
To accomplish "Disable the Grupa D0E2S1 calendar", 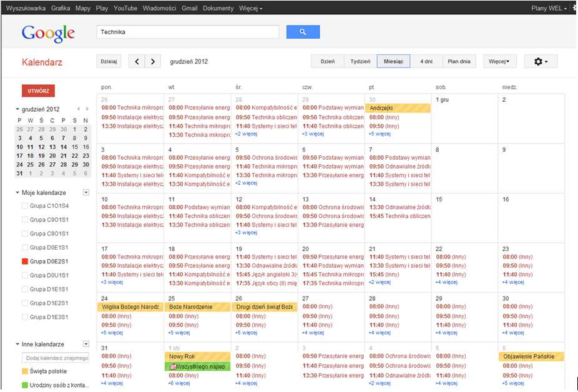I will pos(25,262).
